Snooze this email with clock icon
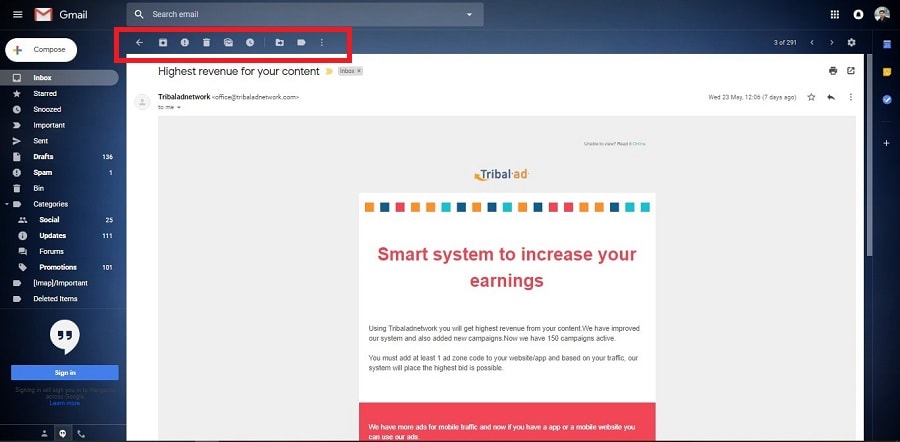This screenshot has width=900, height=442. (250, 42)
